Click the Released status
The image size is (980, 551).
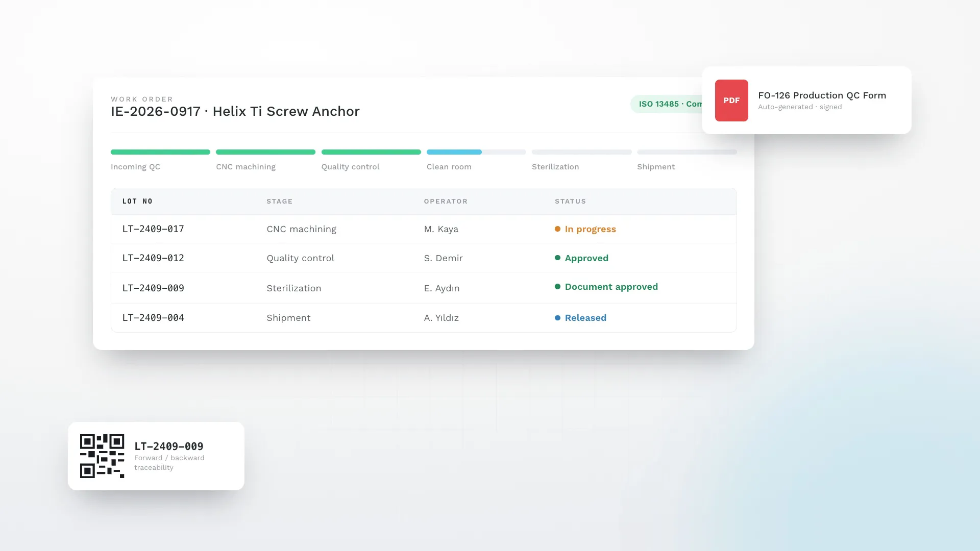(580, 318)
